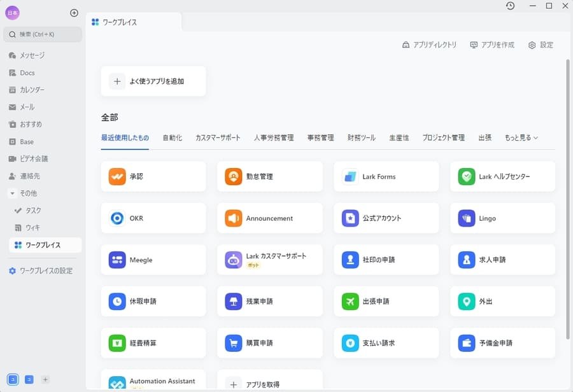Open the Lingo app

click(502, 218)
